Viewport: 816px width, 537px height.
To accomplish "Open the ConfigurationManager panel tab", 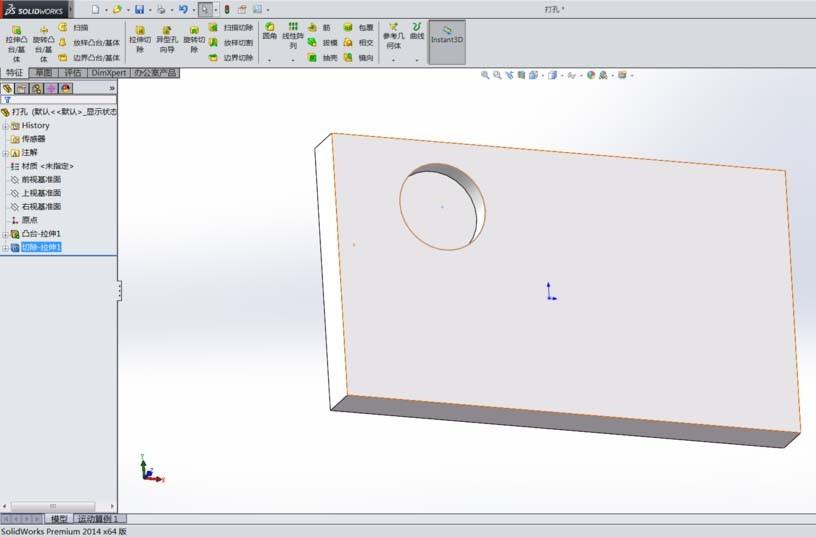I will [x=36, y=88].
